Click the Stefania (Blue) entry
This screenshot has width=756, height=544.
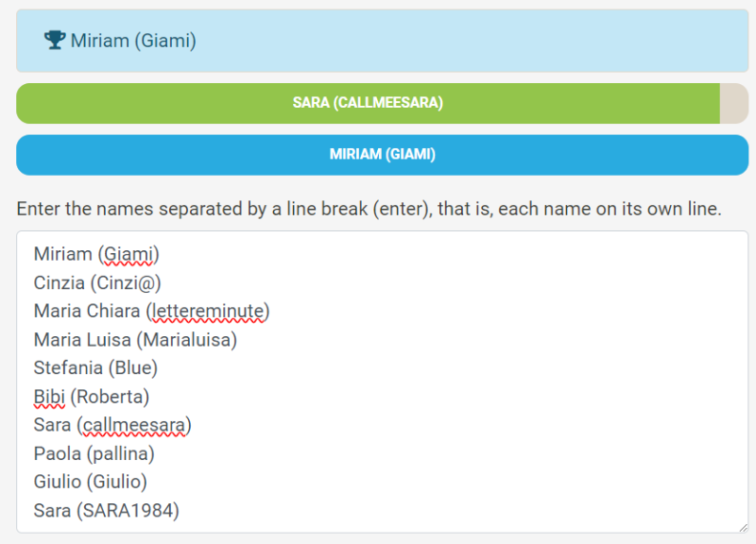tap(95, 367)
